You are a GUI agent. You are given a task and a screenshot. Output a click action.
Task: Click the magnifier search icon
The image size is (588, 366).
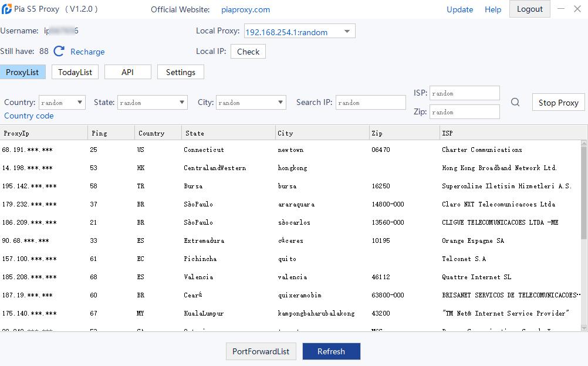(x=515, y=103)
